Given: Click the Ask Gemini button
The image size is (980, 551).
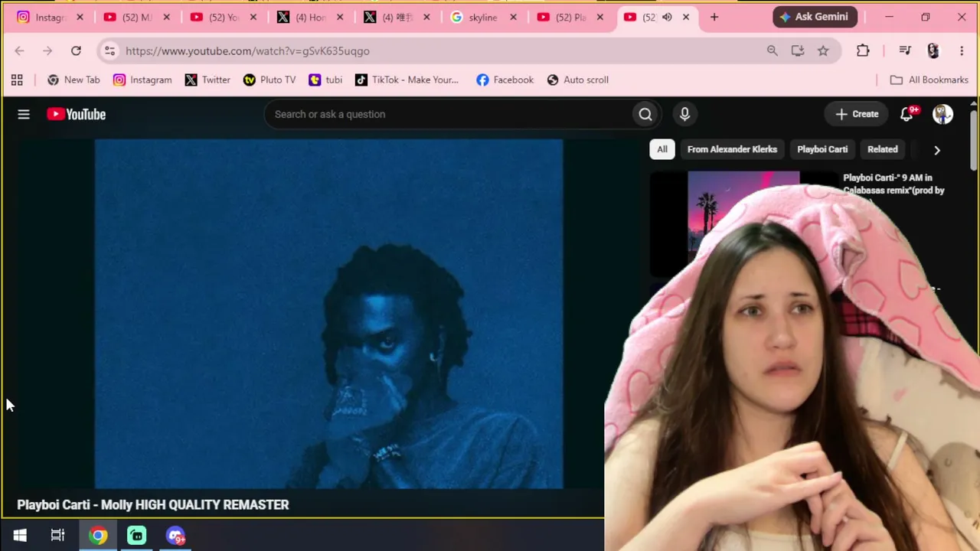Looking at the screenshot, I should 815,17.
